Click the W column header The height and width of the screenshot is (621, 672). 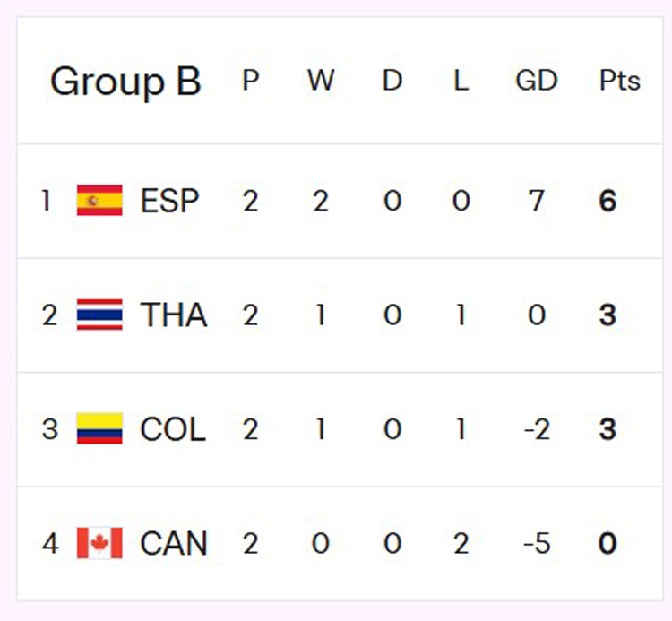tap(320, 82)
